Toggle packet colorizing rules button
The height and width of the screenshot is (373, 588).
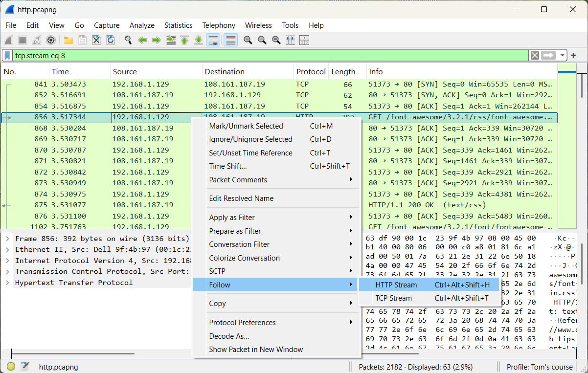pyautogui.click(x=231, y=40)
